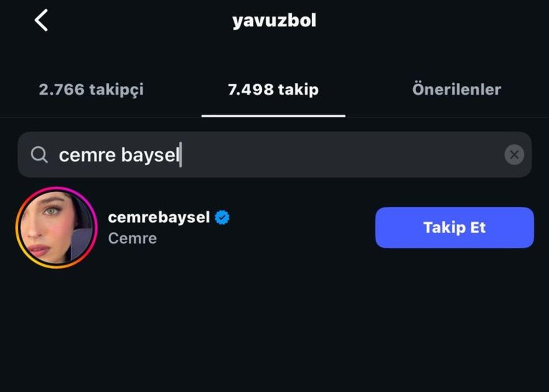Click the magnifying glass search icon
Image resolution: width=549 pixels, height=392 pixels.
[x=39, y=154]
